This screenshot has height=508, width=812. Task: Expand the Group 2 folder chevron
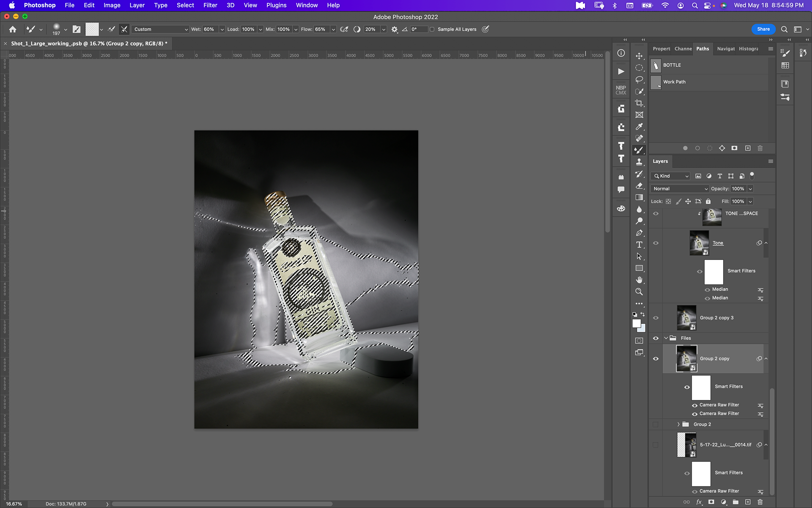(678, 424)
